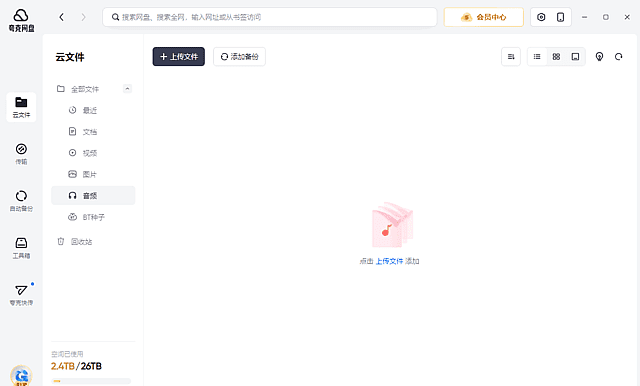Viewport: 640px width, 386px height.
Task: Open 工具箱 toolbox section
Action: pos(21,248)
